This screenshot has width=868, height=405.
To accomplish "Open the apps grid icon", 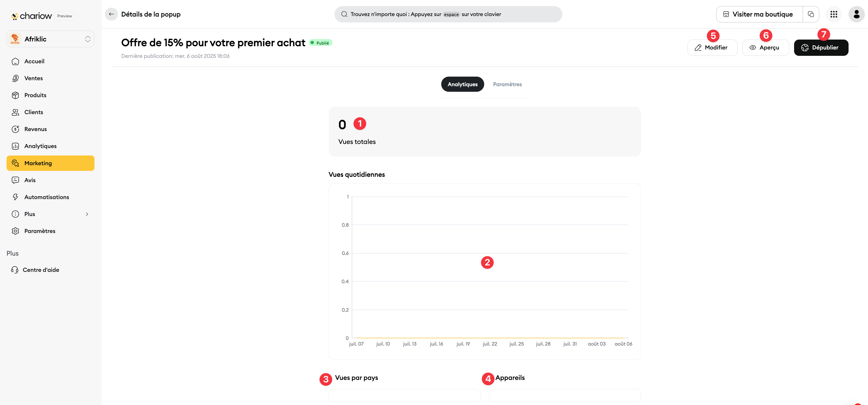I will tap(834, 14).
